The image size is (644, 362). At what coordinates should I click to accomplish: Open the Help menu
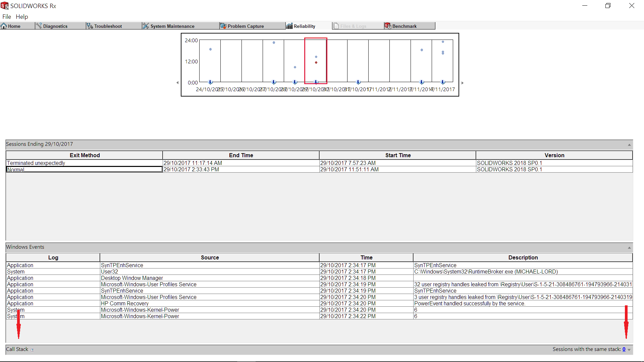[x=22, y=17]
